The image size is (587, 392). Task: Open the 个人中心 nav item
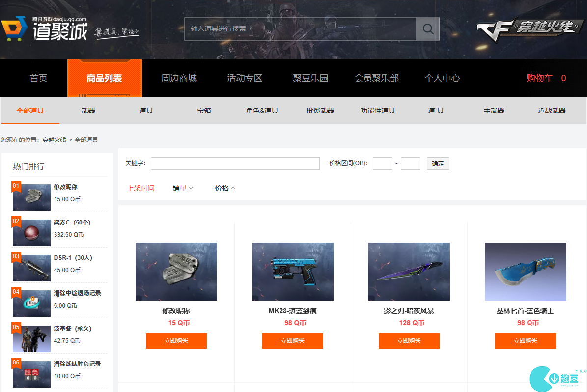[442, 78]
